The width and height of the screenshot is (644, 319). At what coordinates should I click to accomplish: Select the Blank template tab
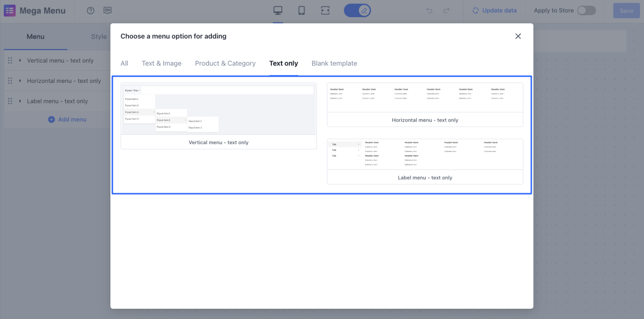pos(334,63)
